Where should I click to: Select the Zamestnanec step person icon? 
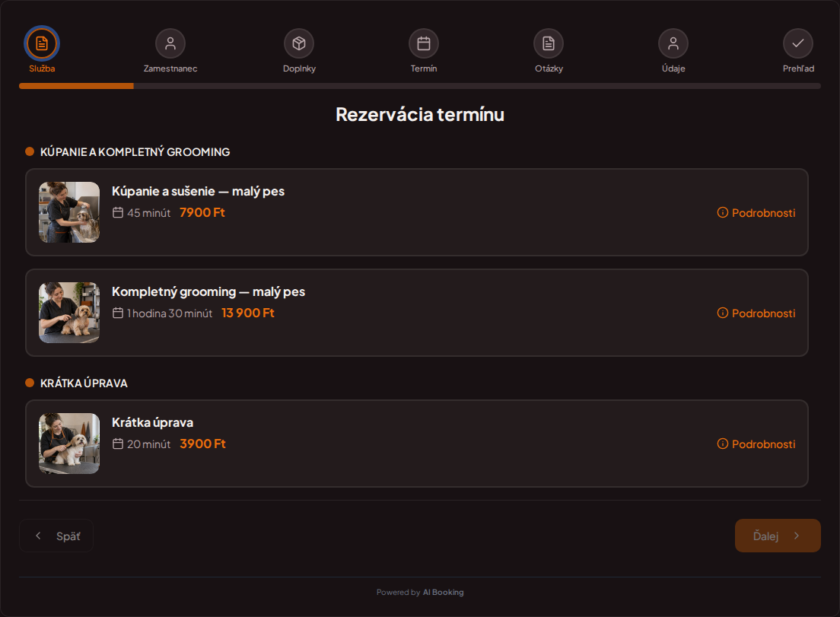[x=170, y=43]
